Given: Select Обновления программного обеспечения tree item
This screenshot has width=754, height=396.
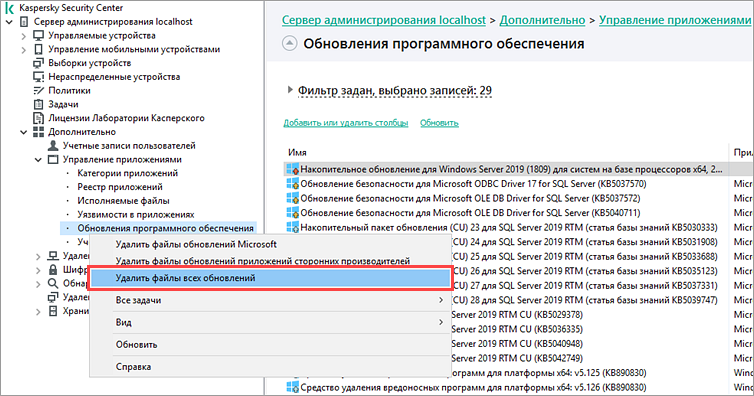Looking at the screenshot, I should coord(165,228).
